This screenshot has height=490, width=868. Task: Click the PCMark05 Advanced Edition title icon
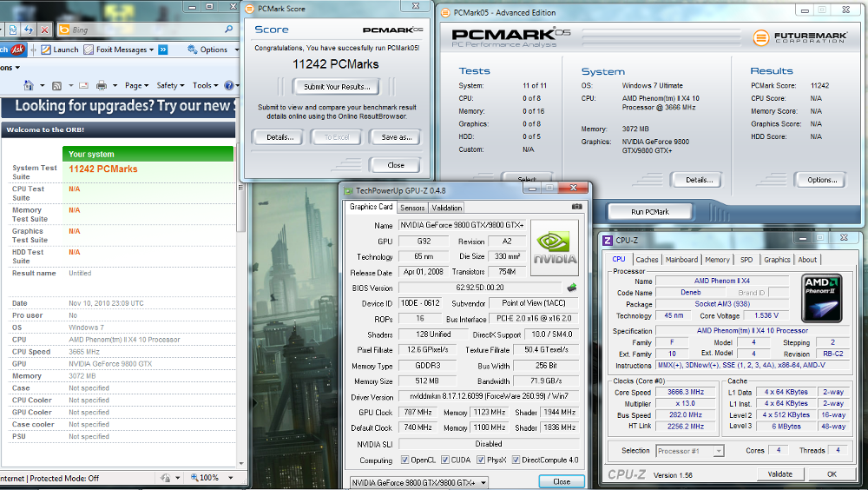pyautogui.click(x=445, y=12)
